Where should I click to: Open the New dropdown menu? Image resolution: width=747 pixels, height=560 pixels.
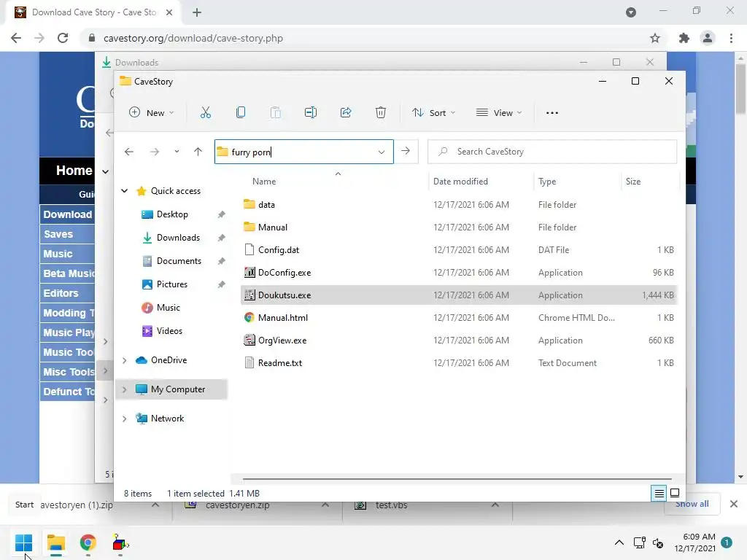pos(152,113)
